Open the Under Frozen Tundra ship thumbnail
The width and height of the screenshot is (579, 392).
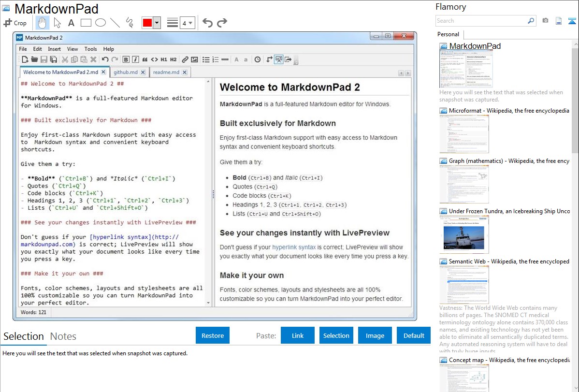(x=464, y=234)
